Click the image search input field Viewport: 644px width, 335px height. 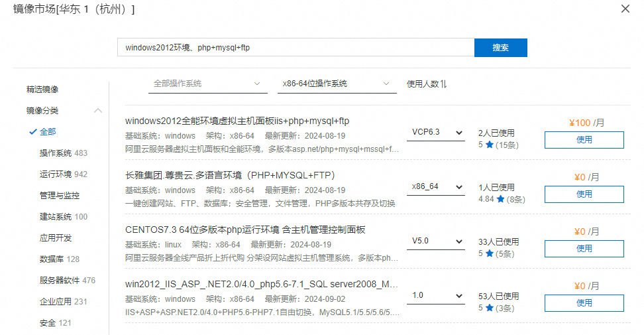tap(295, 48)
